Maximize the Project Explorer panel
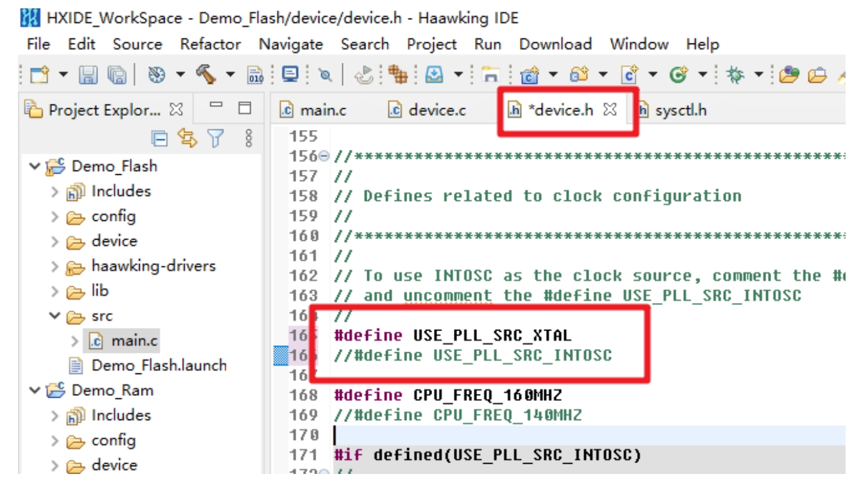The width and height of the screenshot is (868, 481). [244, 108]
